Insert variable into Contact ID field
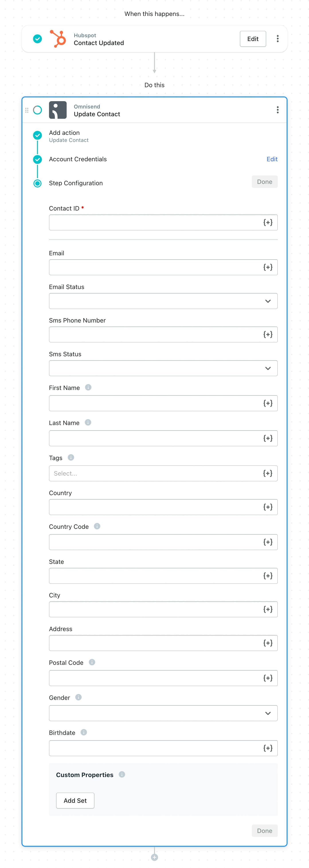 [268, 222]
